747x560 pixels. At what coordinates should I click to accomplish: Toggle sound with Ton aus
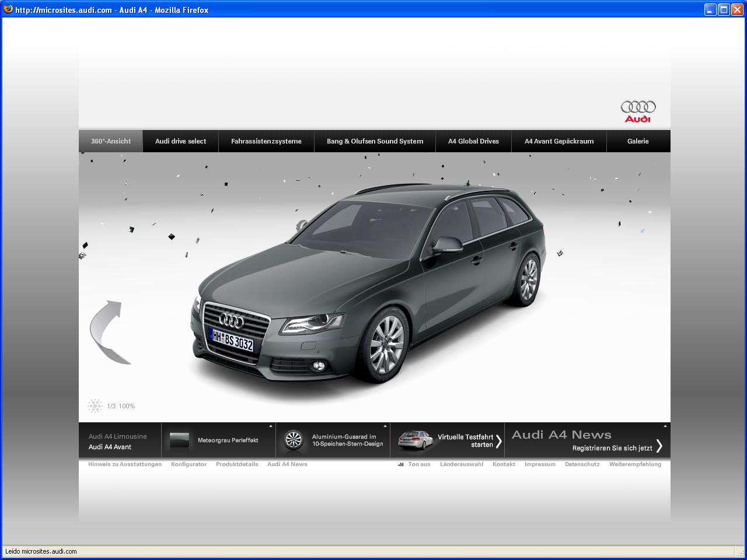click(x=419, y=464)
